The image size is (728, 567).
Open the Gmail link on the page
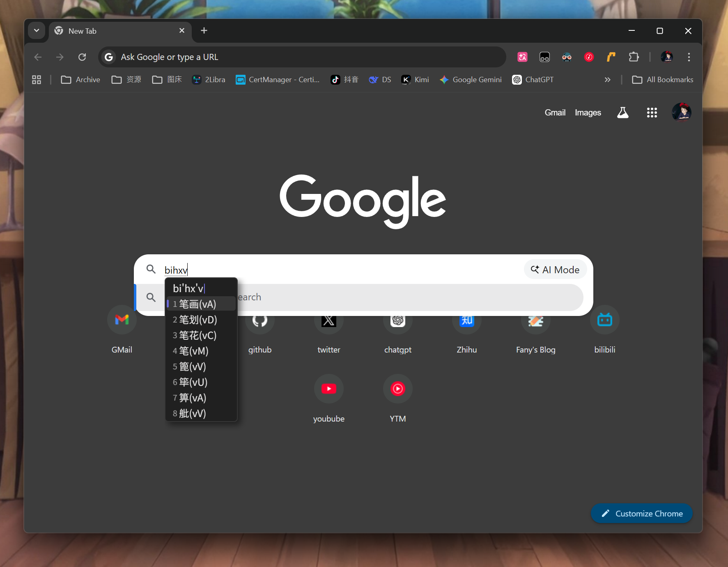[x=555, y=113]
